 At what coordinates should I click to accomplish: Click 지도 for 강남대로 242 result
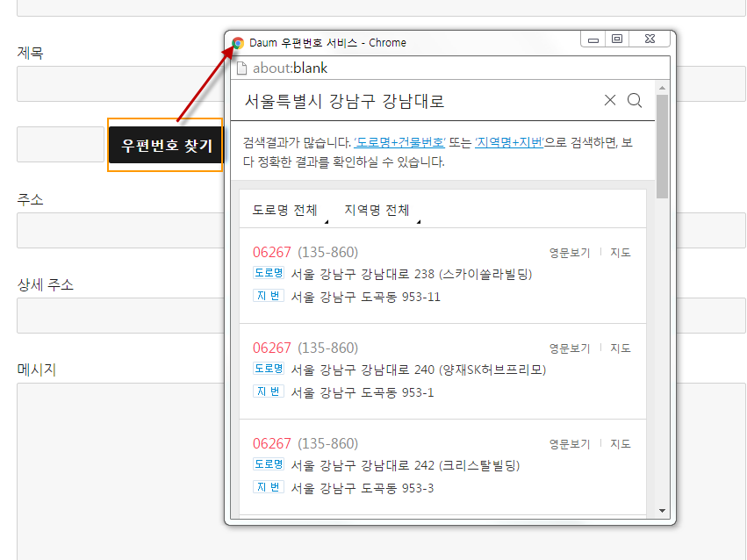(621, 444)
